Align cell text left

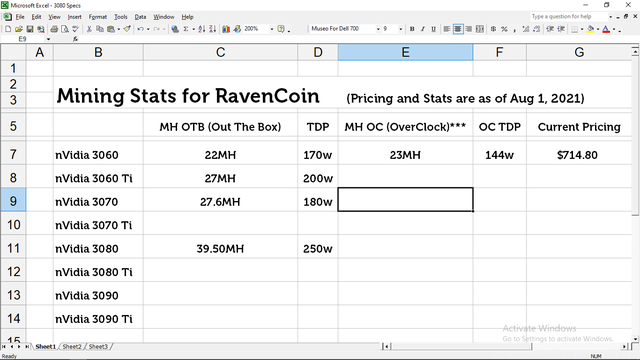447,29
